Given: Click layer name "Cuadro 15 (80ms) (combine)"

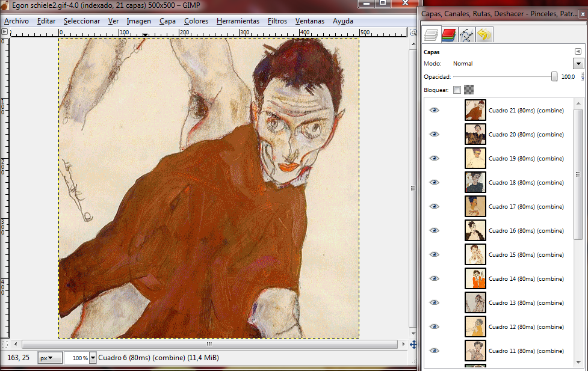Looking at the screenshot, I should 526,255.
